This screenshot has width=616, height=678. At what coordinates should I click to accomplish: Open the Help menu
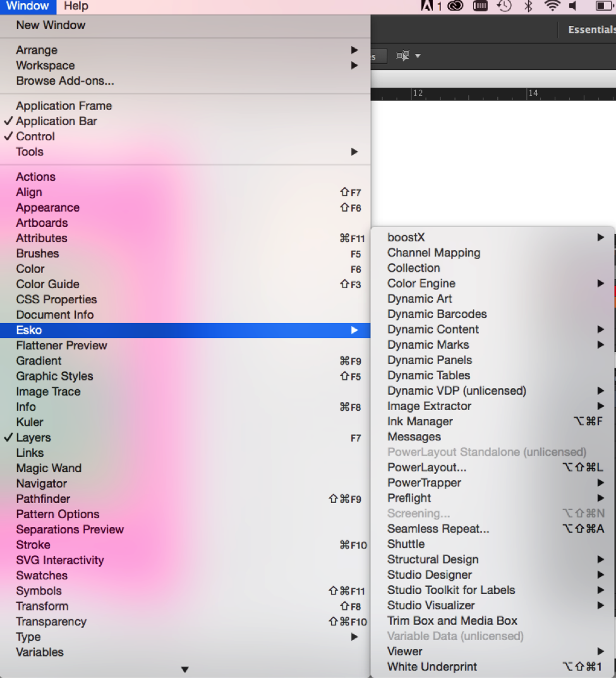[x=76, y=6]
